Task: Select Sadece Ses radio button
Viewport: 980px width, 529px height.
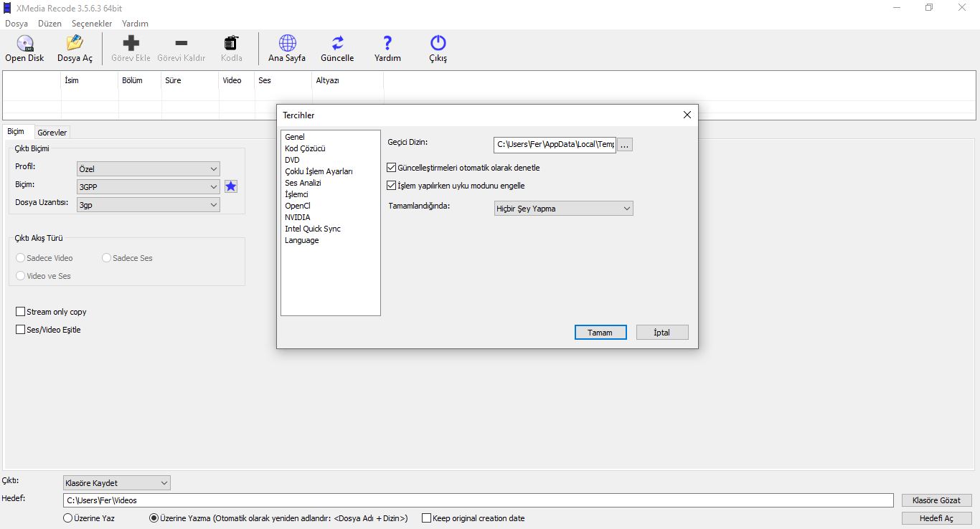Action: pos(106,258)
